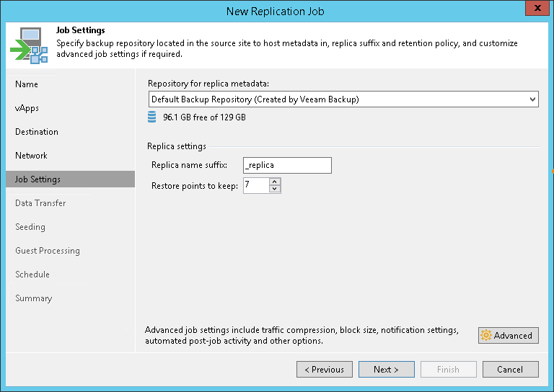Increase restore points with up arrow
Screen dimensions: 554x392
274,182
